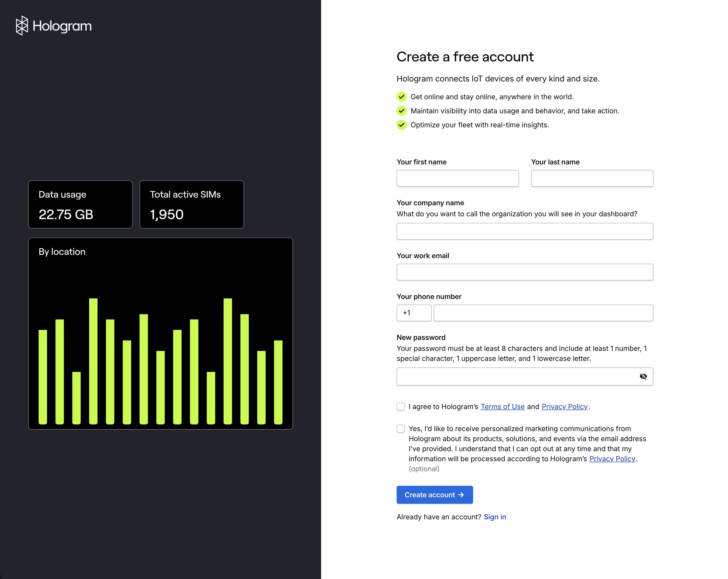
Task: Click the 'Your phone number' label
Action: pyautogui.click(x=429, y=297)
